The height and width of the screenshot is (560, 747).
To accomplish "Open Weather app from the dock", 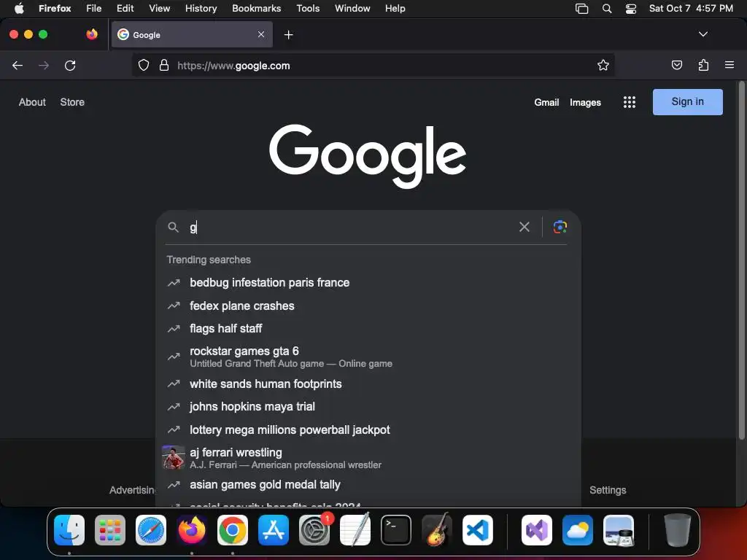I will tap(578, 529).
